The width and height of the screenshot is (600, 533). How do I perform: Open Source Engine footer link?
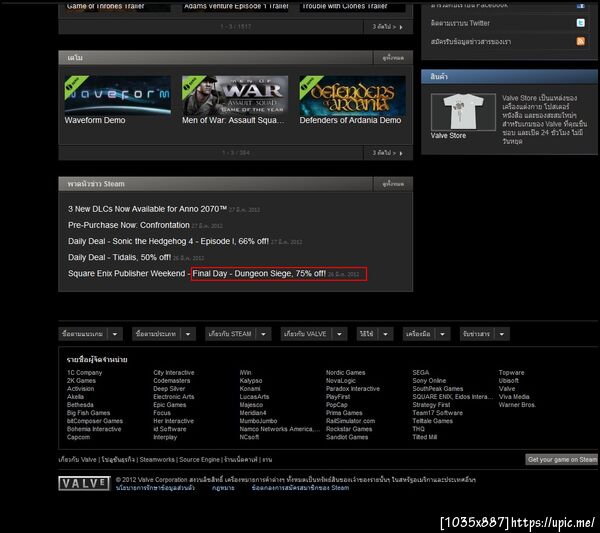(x=199, y=460)
